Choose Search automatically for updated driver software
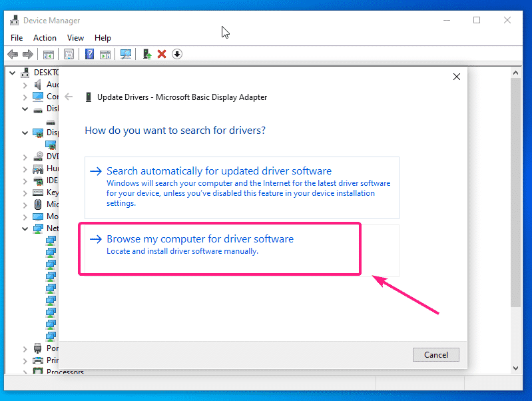The width and height of the screenshot is (532, 401). pyautogui.click(x=242, y=188)
